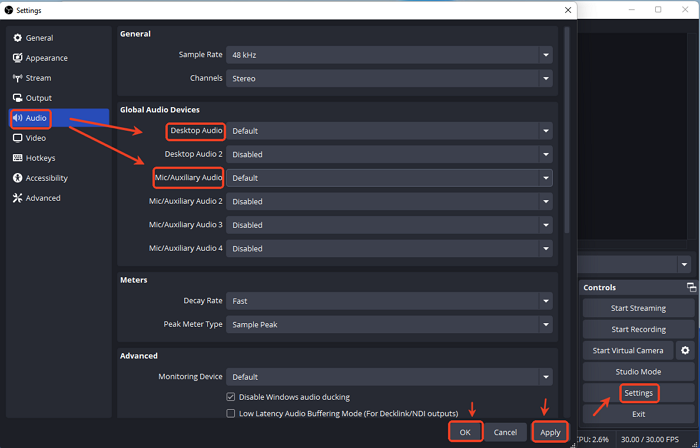Image resolution: width=700 pixels, height=448 pixels.
Task: Select the Appearance icon in settings sidebar
Action: 17,58
